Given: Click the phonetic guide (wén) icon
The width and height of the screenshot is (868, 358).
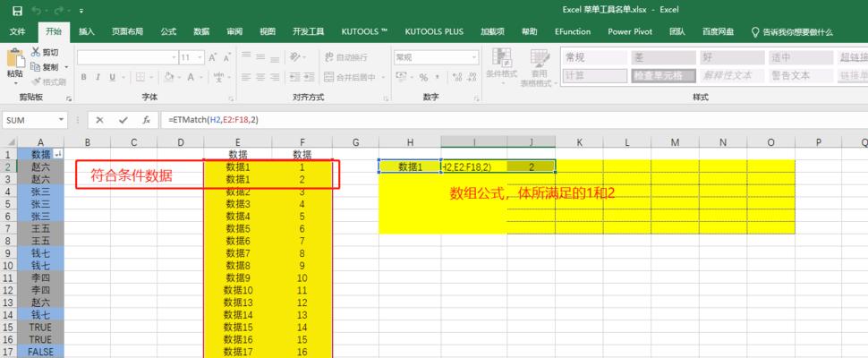Looking at the screenshot, I should pyautogui.click(x=218, y=77).
